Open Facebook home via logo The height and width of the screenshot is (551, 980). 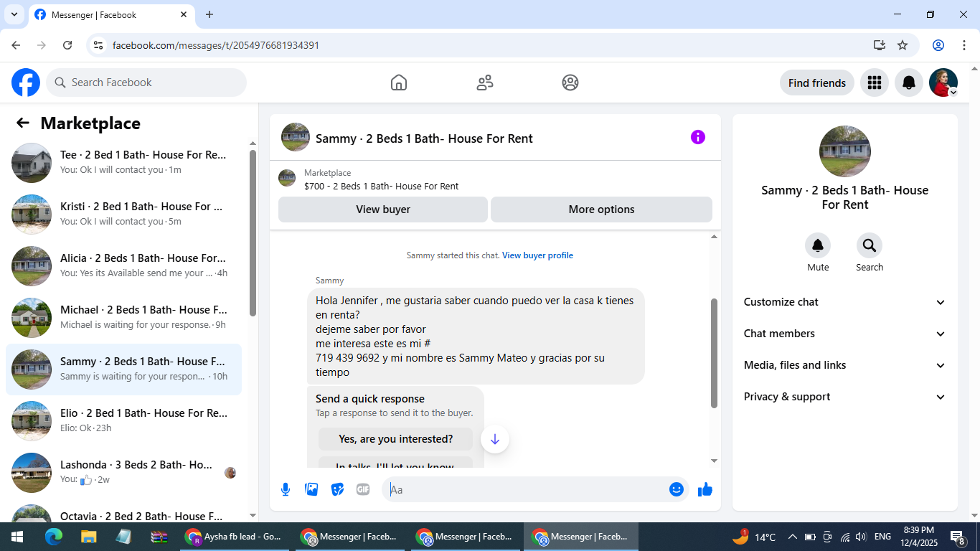point(26,83)
